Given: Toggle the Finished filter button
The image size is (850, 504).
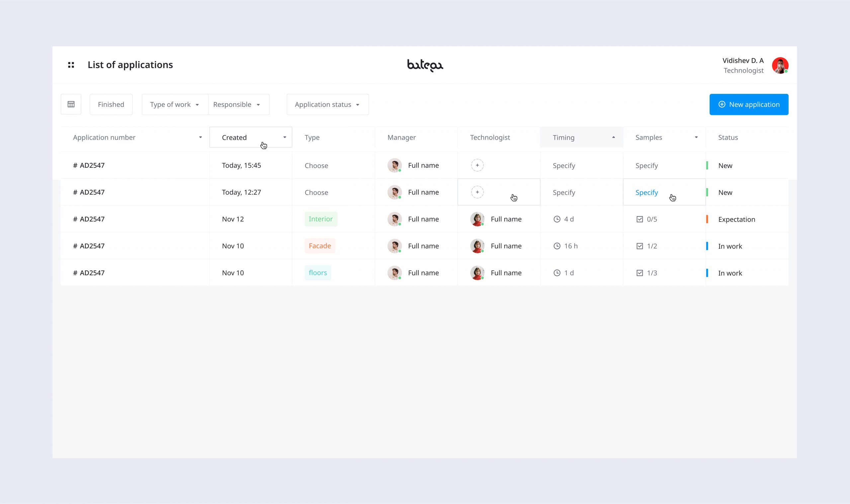Looking at the screenshot, I should click(111, 105).
